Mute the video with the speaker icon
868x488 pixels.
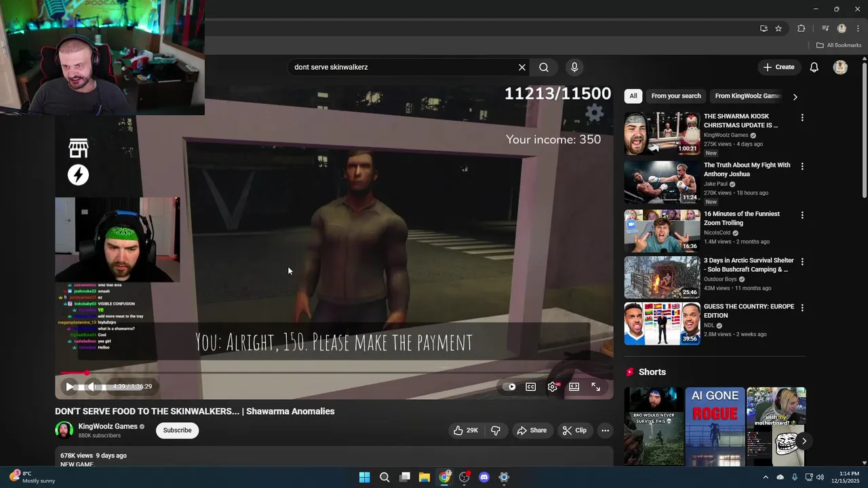click(x=92, y=386)
